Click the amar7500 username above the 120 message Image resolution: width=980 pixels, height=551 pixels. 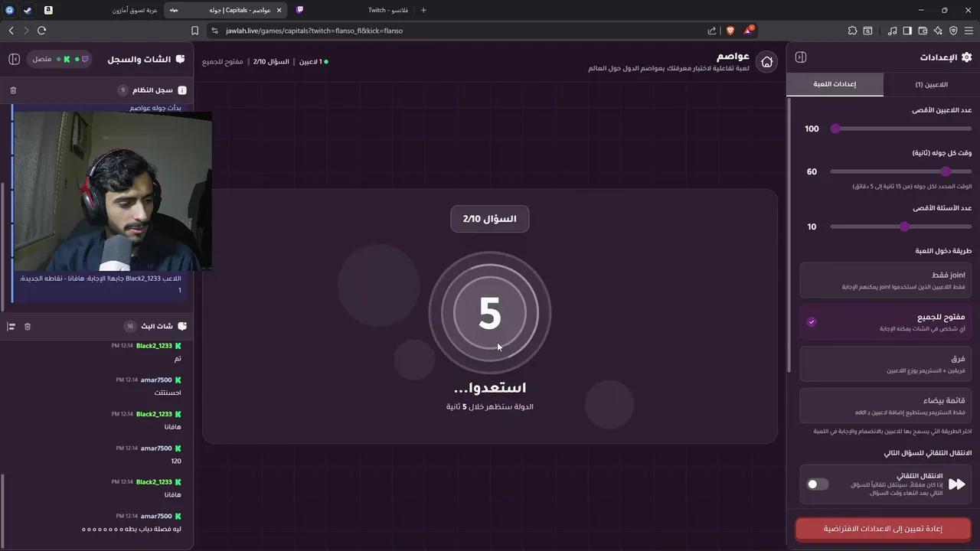[x=156, y=448]
